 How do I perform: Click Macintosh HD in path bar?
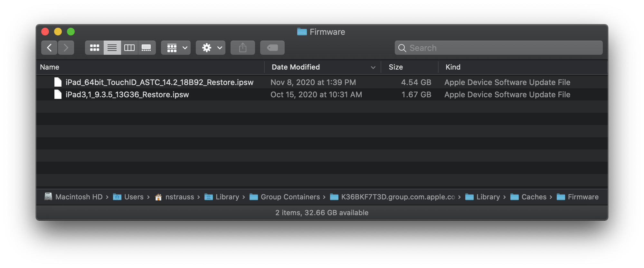[x=79, y=197]
